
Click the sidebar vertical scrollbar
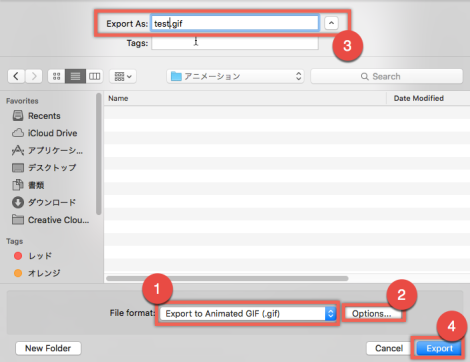[x=98, y=154]
